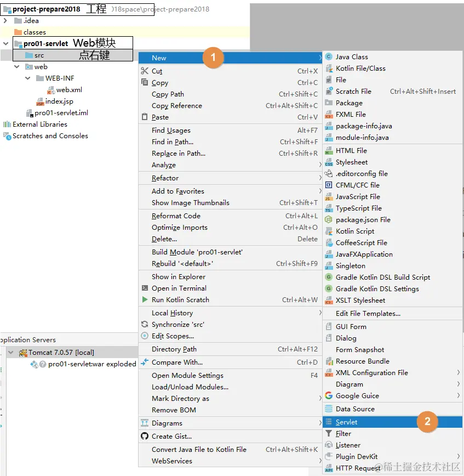Click the JavaScript File icon
This screenshot has width=464, height=476.
pyautogui.click(x=329, y=197)
